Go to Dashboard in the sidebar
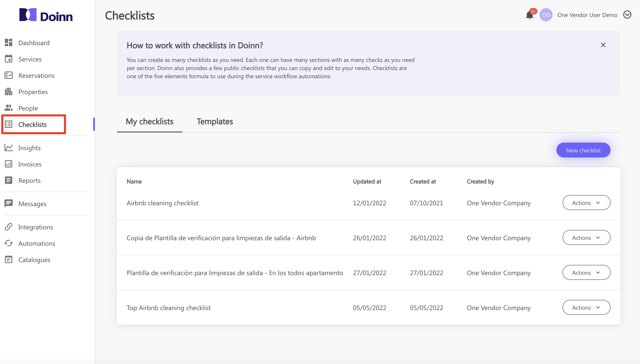Screen dimensions: 640x364 point(34,43)
